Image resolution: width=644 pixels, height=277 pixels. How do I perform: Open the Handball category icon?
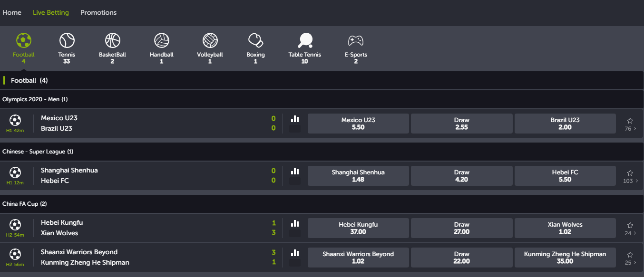(162, 40)
